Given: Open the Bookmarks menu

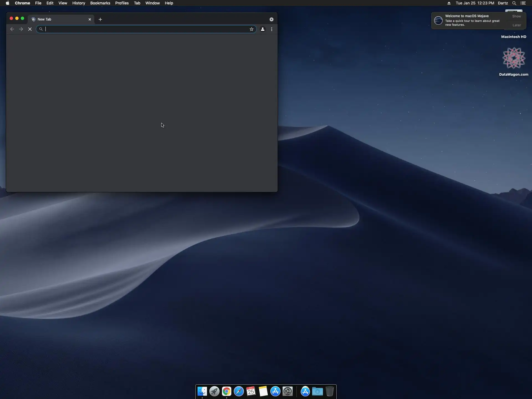Looking at the screenshot, I should (x=100, y=3).
